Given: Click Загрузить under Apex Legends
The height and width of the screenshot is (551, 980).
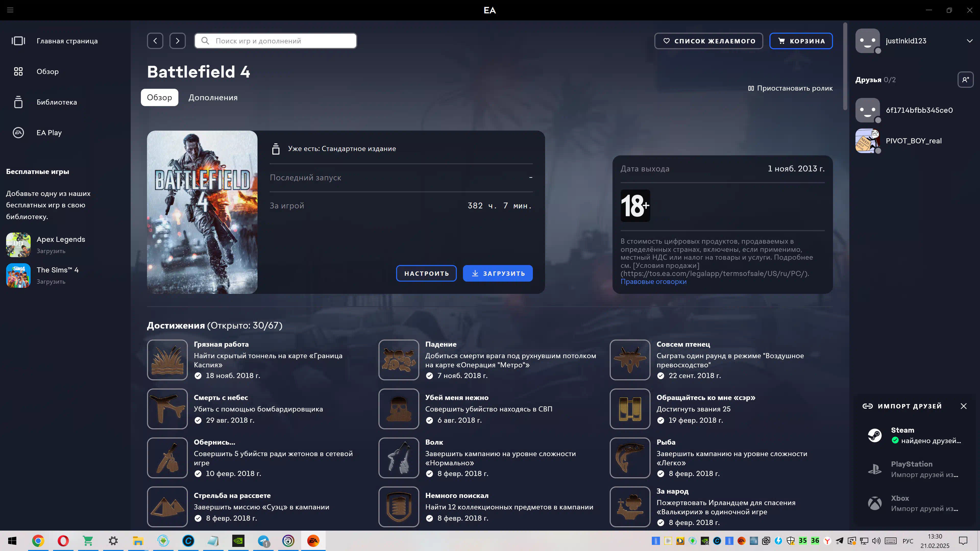Looking at the screenshot, I should click(51, 251).
